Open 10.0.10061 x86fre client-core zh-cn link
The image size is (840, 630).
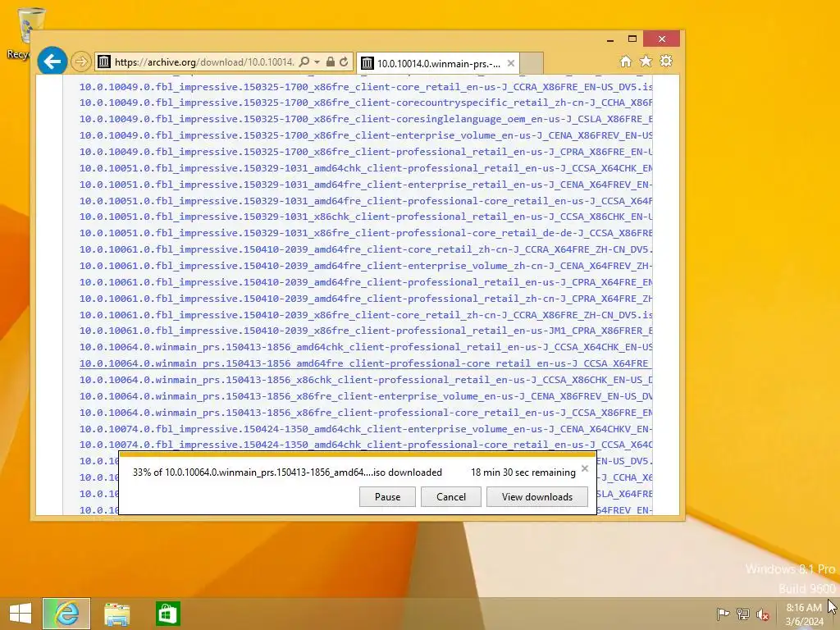coord(366,315)
